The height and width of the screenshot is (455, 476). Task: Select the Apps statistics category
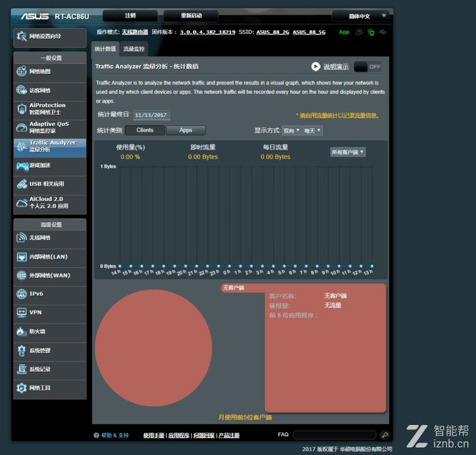point(186,130)
